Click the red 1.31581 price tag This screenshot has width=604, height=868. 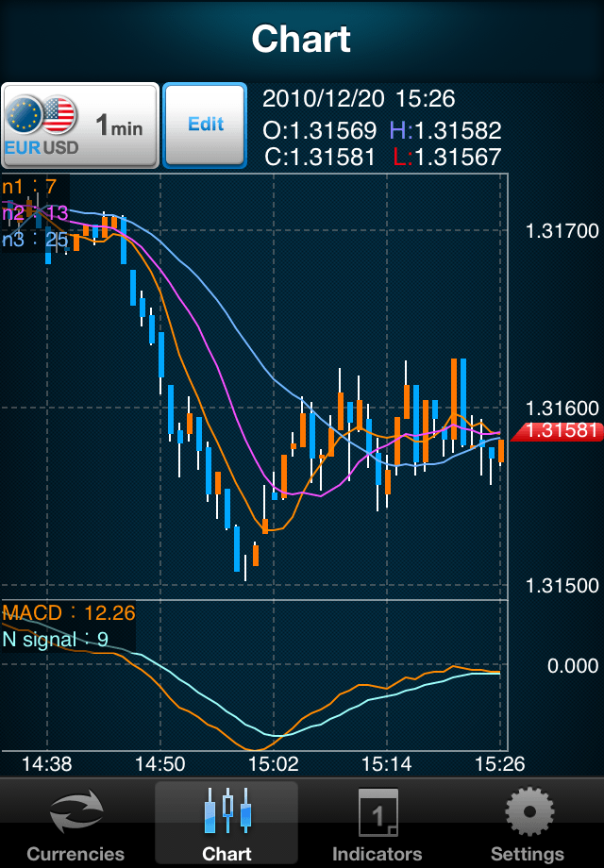click(557, 430)
